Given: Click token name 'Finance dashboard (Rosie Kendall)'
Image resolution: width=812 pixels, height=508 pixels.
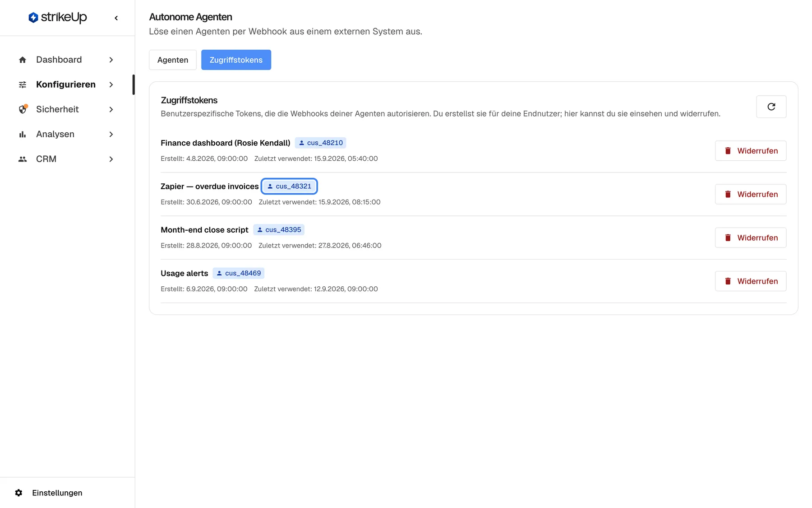Looking at the screenshot, I should coord(226,143).
